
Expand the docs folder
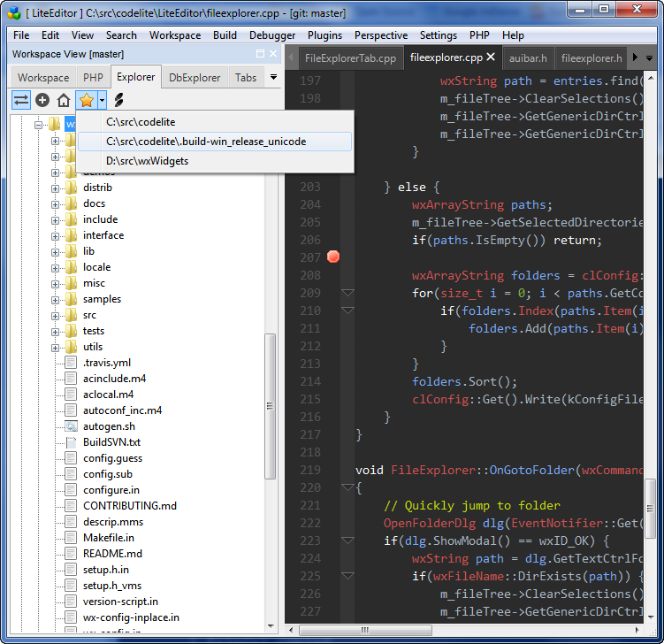click(x=55, y=204)
